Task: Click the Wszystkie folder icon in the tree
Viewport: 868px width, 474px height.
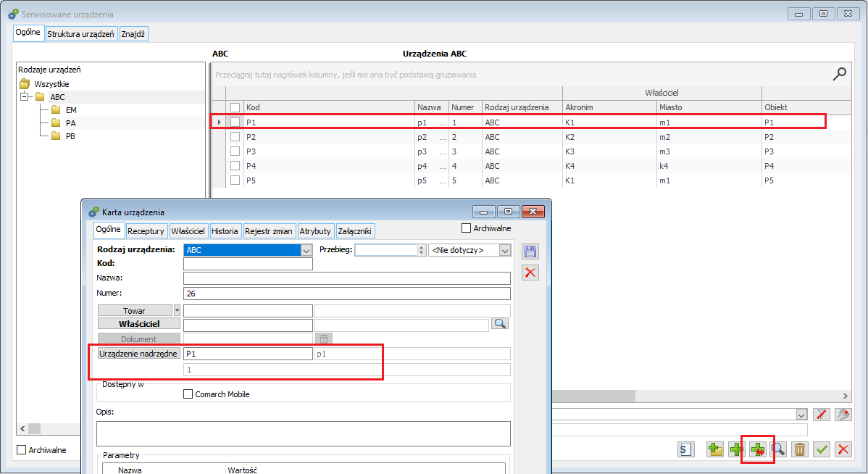Action: 25,83
